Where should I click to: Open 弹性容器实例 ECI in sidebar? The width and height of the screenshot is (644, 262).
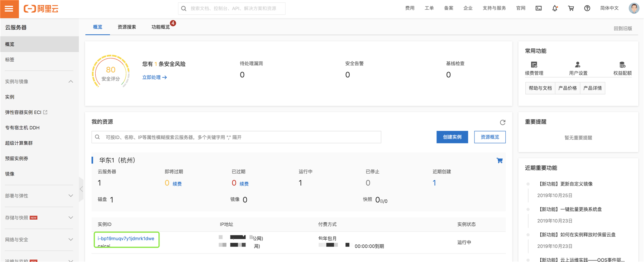click(x=23, y=112)
